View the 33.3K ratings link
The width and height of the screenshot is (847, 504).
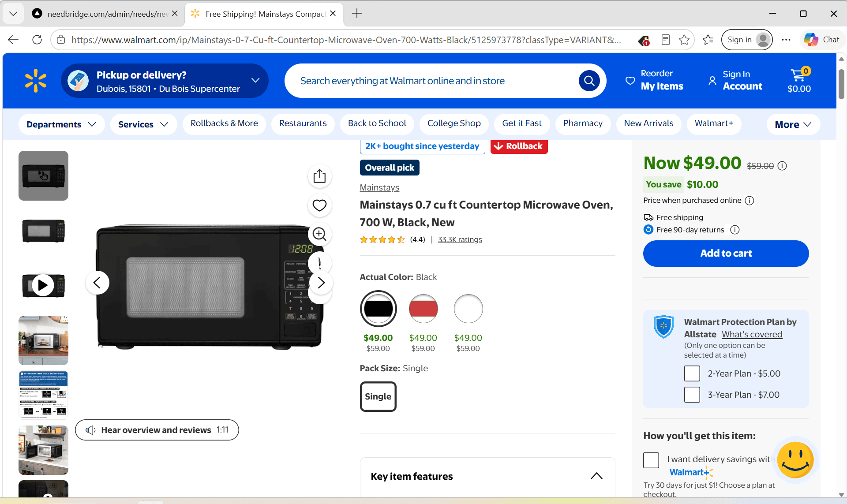460,239
